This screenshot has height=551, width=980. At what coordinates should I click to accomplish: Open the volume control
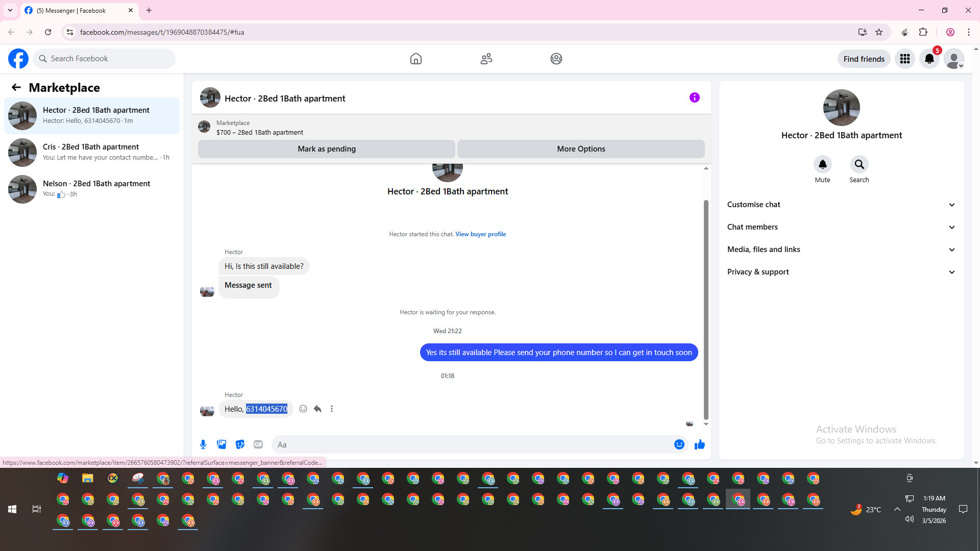tap(909, 519)
